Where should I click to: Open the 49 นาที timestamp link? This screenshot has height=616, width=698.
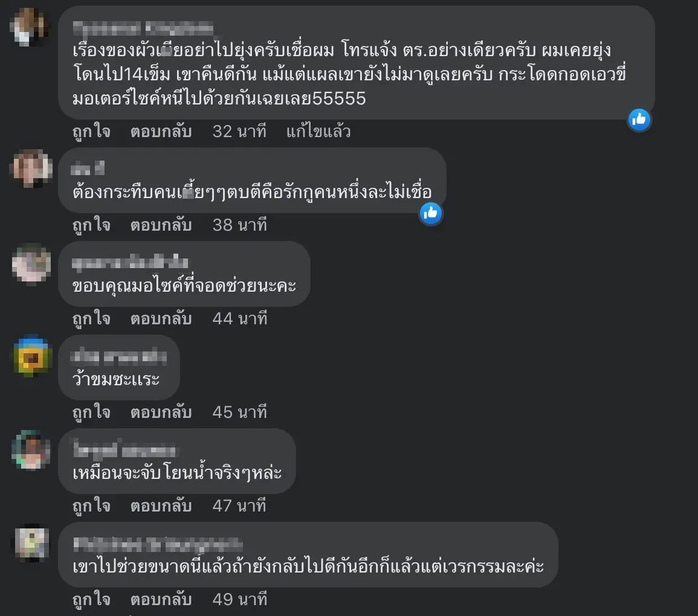(239, 600)
